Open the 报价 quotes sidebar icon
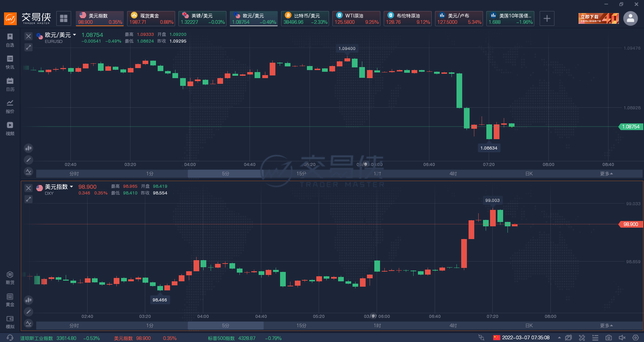 (10, 107)
